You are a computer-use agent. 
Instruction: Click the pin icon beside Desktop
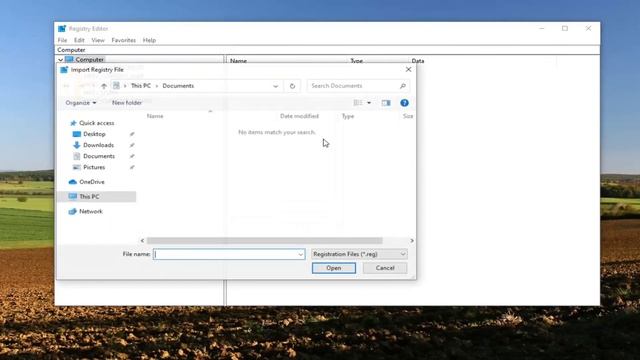pos(132,134)
